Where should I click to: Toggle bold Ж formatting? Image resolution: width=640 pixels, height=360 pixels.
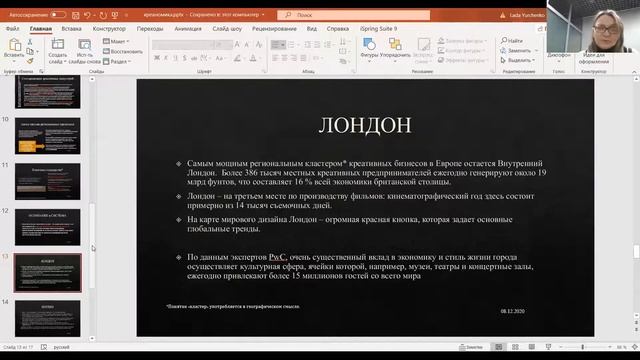click(x=157, y=58)
